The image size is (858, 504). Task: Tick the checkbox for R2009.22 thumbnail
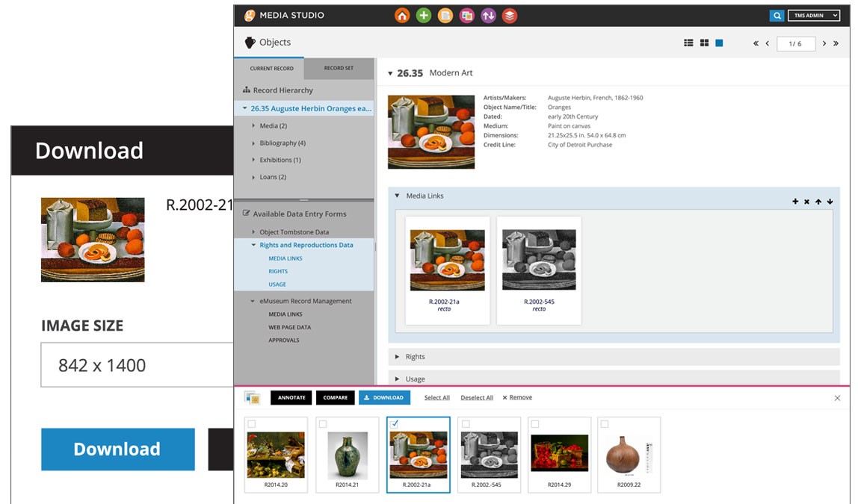click(x=605, y=423)
